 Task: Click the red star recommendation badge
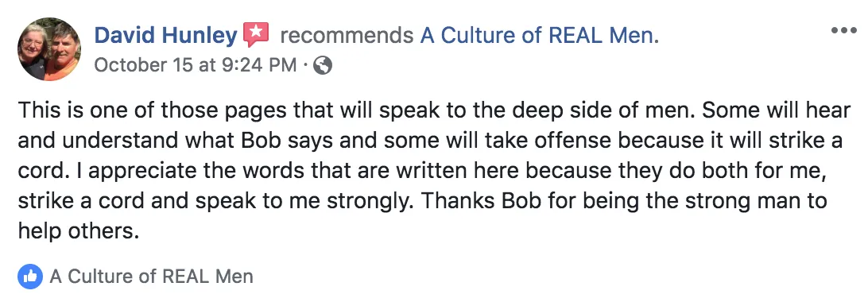click(256, 35)
